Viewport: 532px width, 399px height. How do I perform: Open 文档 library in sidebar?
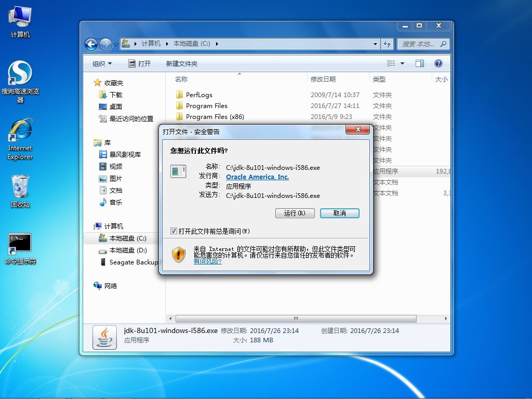[x=116, y=190]
